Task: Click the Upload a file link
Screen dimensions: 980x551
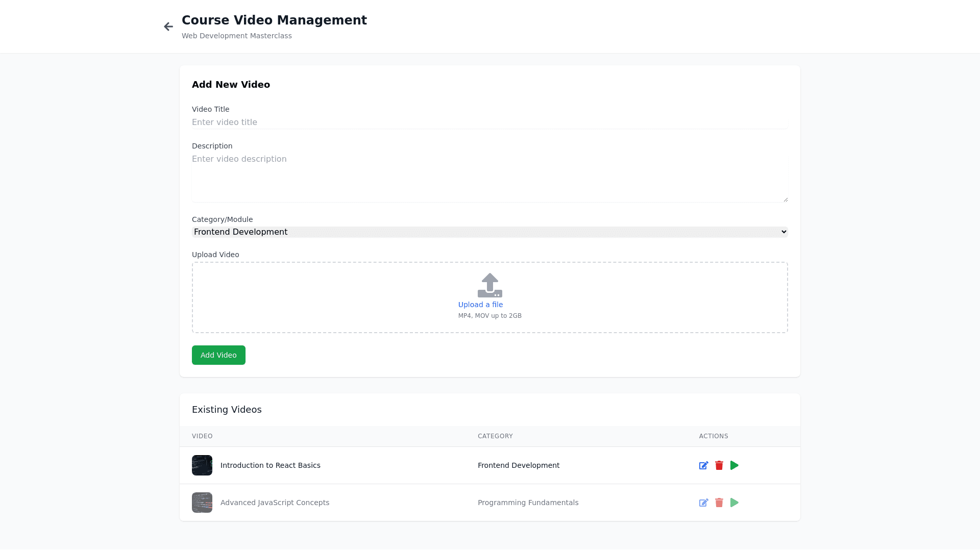Action: pos(480,305)
